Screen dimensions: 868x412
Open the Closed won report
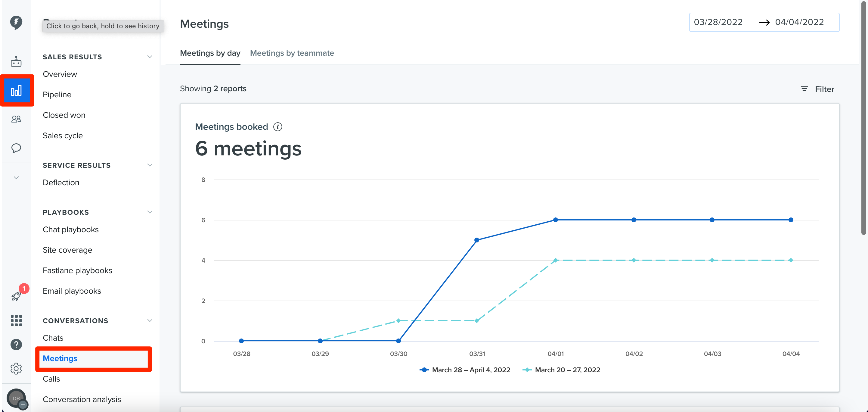click(x=64, y=115)
